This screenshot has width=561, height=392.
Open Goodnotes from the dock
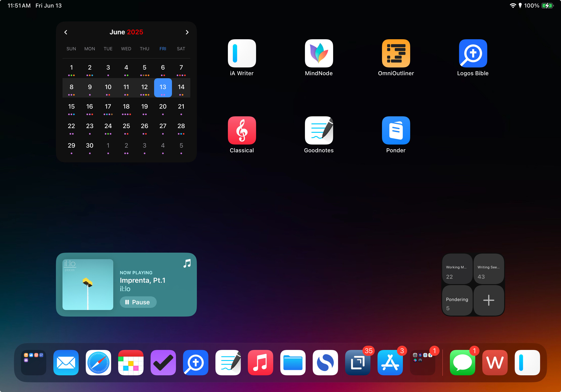click(228, 362)
